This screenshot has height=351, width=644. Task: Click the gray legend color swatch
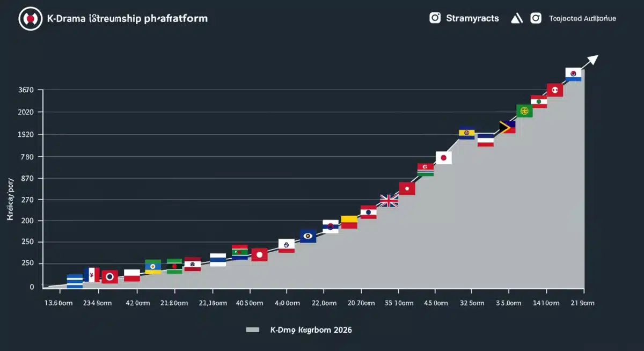pyautogui.click(x=252, y=330)
